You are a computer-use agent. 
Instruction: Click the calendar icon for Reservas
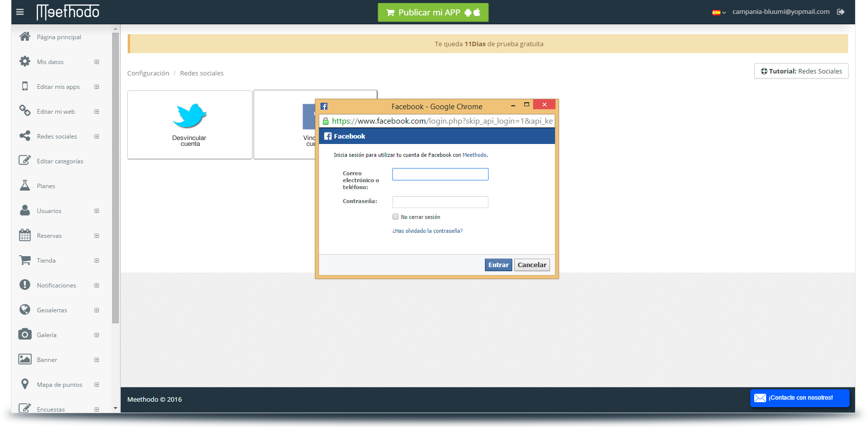tap(25, 235)
